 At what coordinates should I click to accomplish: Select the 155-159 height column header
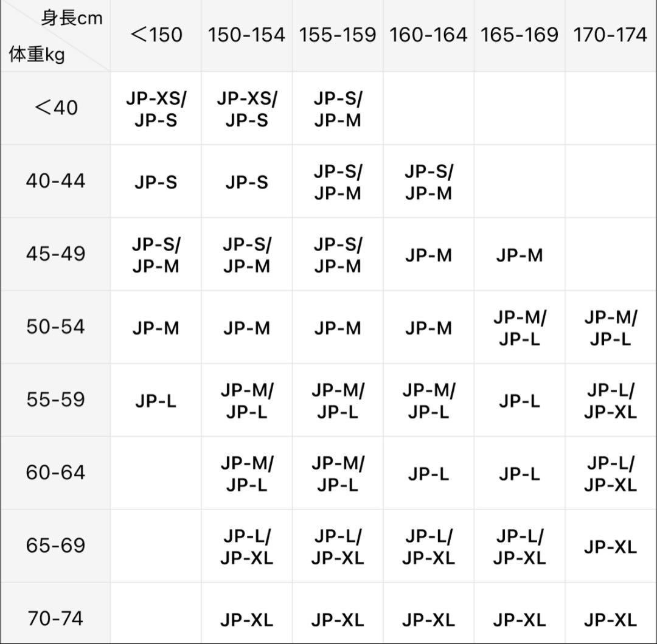pos(337,35)
